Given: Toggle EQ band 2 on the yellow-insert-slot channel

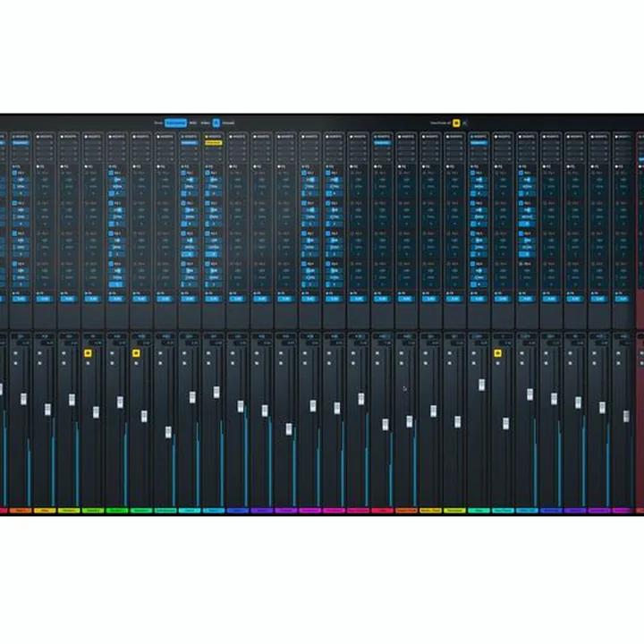Looking at the screenshot, I should (208, 203).
